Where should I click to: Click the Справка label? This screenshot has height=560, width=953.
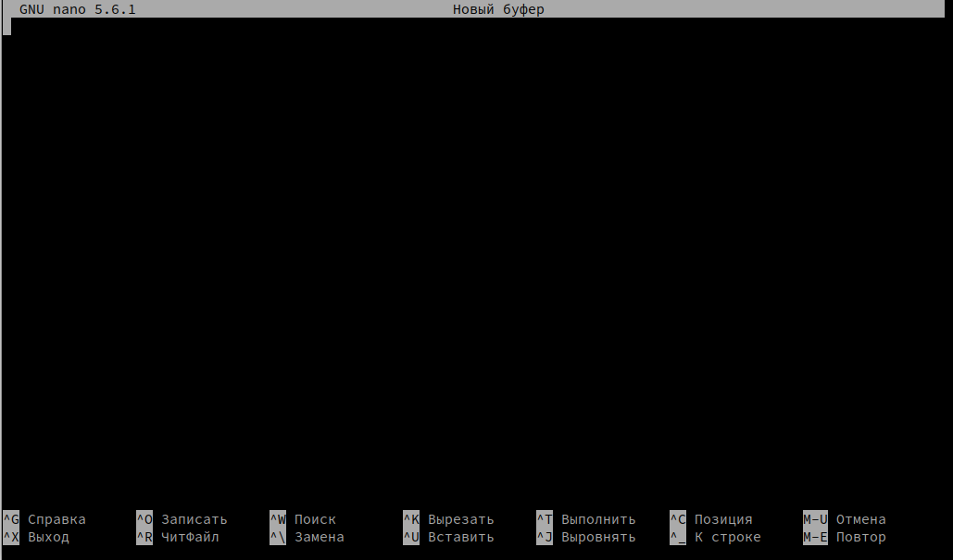(56, 519)
